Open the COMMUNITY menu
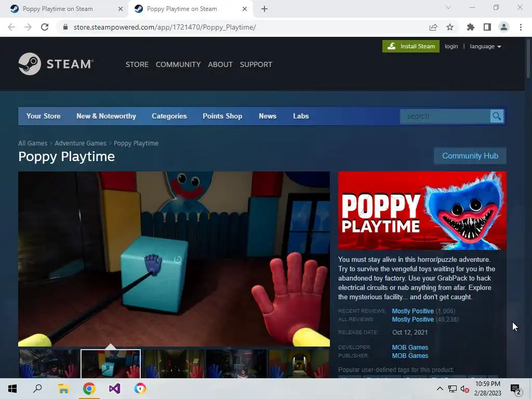This screenshot has height=399, width=532. pyautogui.click(x=178, y=64)
